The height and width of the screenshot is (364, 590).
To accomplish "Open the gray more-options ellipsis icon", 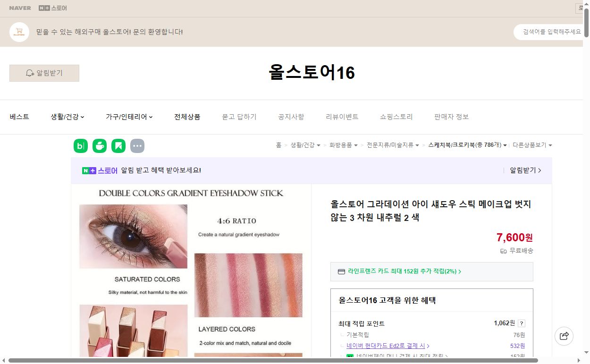I will (137, 146).
